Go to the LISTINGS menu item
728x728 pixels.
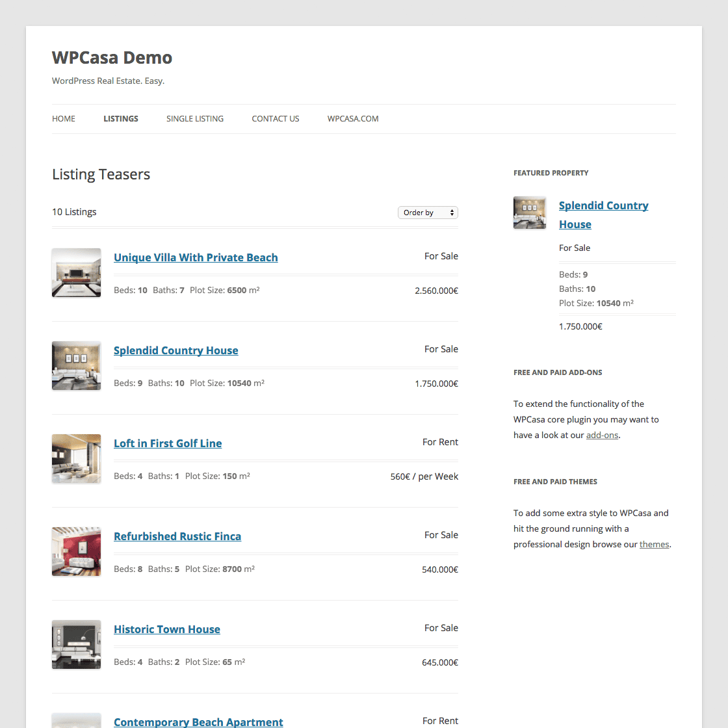tap(120, 118)
